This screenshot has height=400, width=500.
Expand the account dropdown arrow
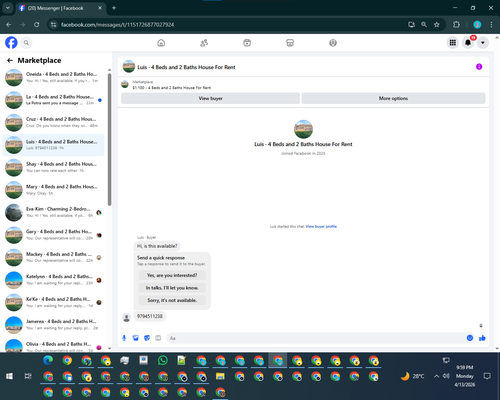coord(483,43)
